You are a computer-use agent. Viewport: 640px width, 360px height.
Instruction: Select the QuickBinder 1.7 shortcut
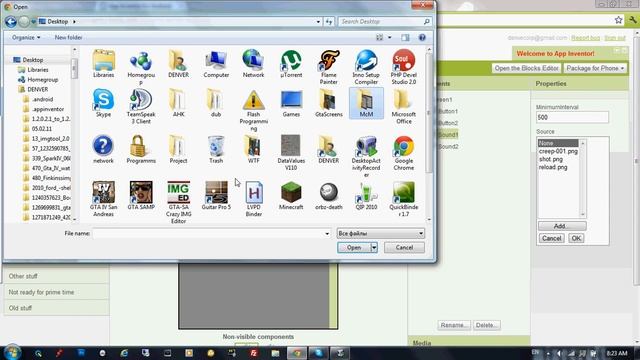point(404,199)
